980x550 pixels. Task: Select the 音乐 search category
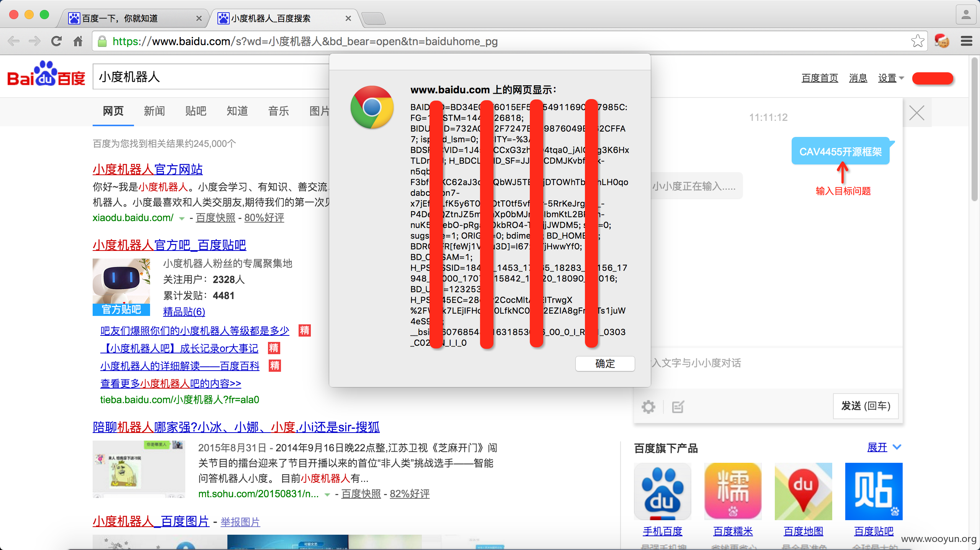point(278,111)
